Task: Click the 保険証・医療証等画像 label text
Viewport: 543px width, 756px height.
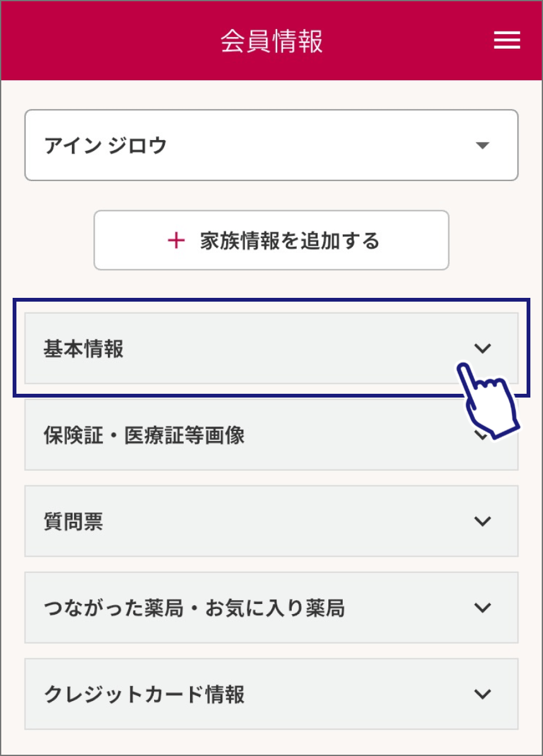Action: click(x=144, y=435)
